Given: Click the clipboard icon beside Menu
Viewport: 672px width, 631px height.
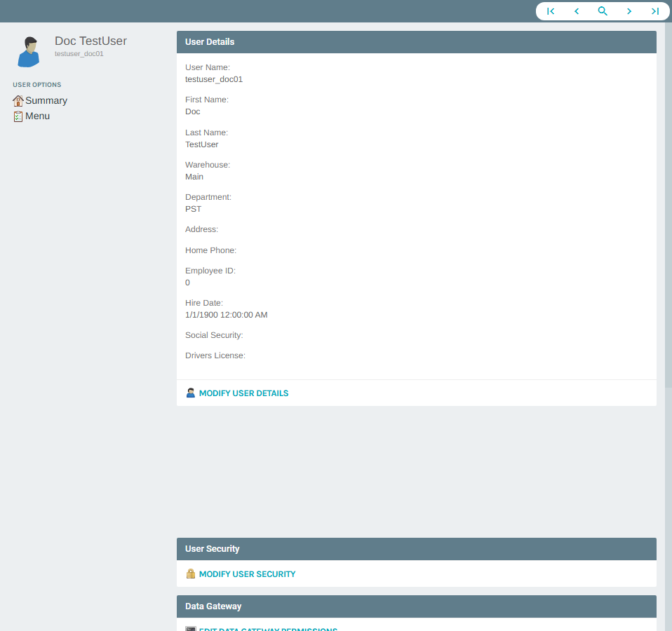Looking at the screenshot, I should 18,116.
